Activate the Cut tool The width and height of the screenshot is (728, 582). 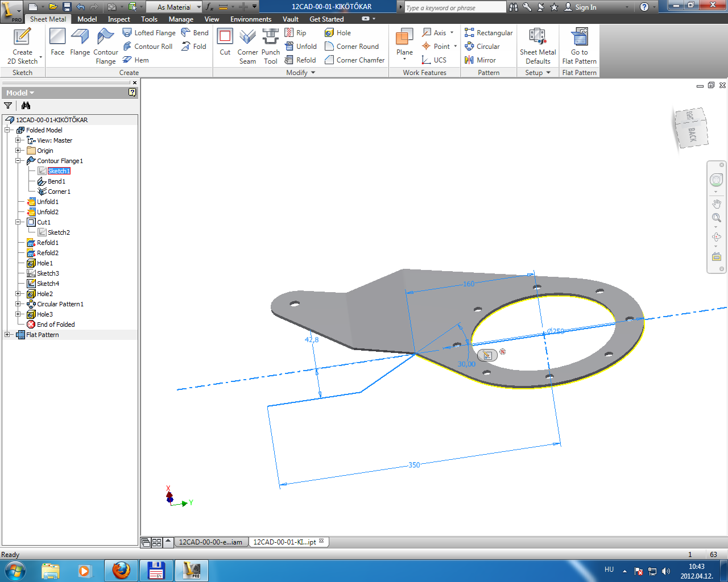tap(225, 42)
